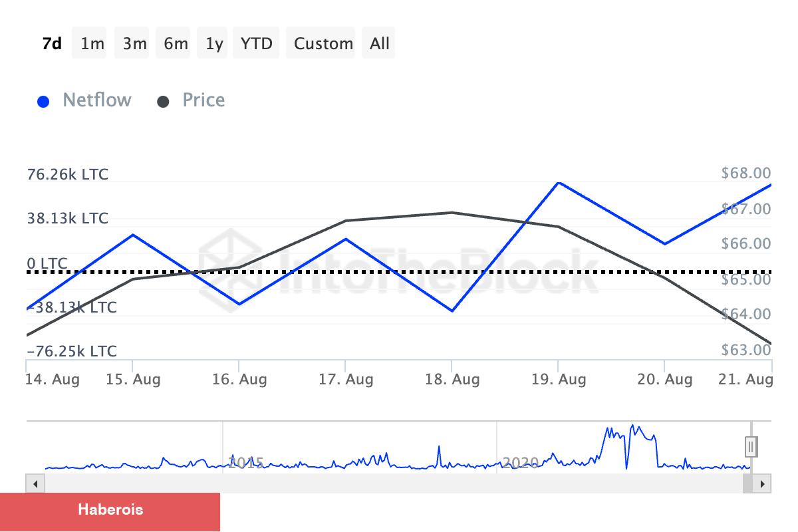Show year-to-date with YTD button

pyautogui.click(x=256, y=43)
